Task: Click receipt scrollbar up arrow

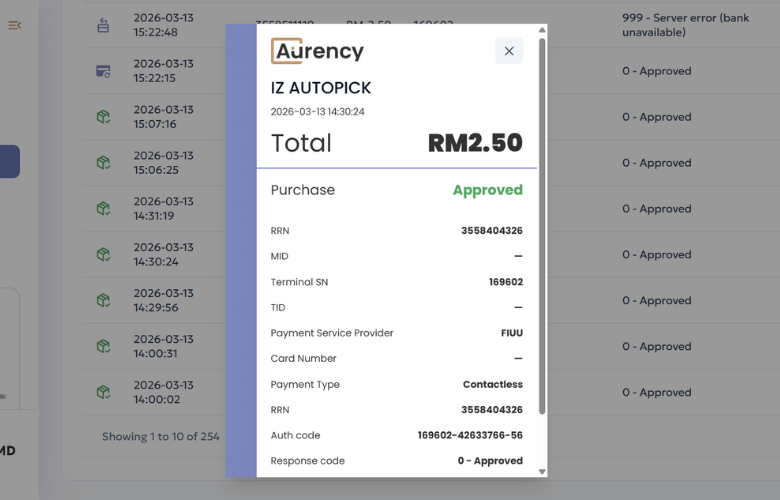Action: point(542,30)
